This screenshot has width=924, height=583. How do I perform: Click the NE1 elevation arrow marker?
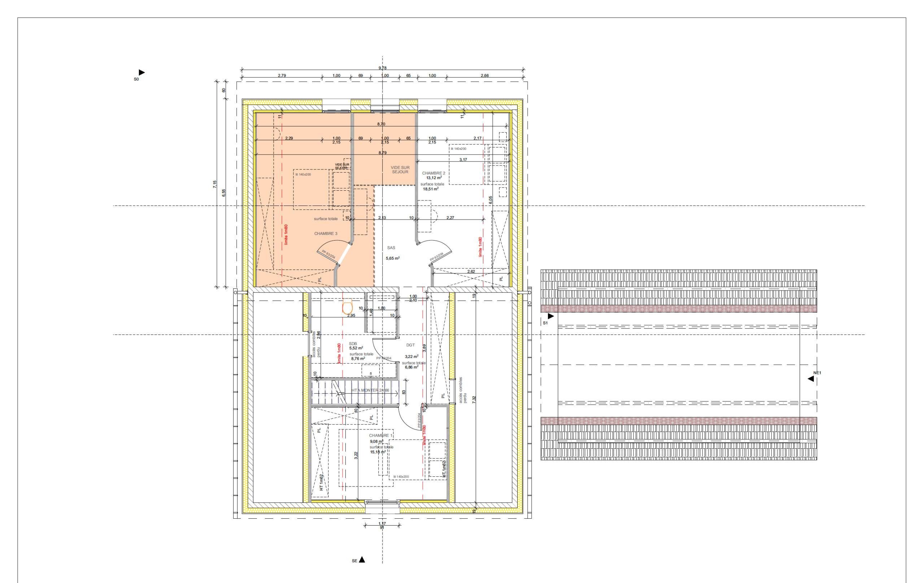coord(811,379)
